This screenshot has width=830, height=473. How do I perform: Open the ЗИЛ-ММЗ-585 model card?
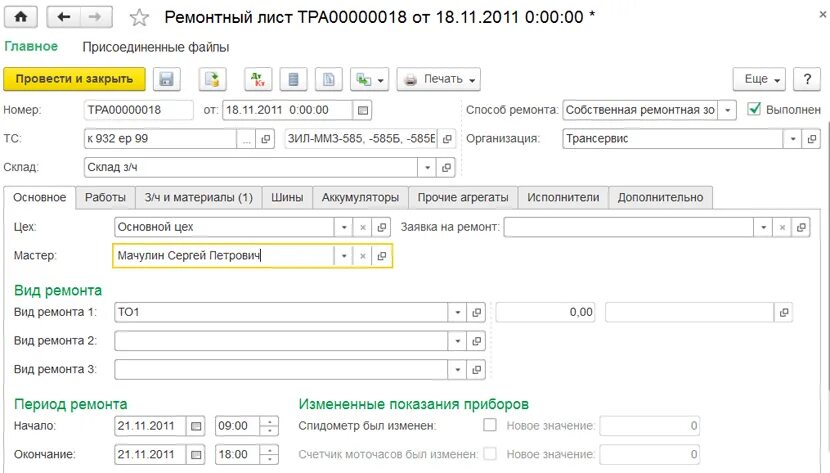coord(447,139)
